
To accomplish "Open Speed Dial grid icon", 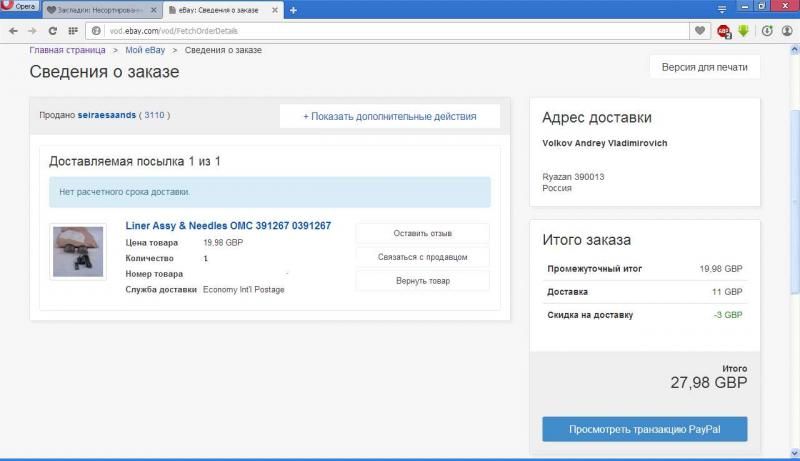I will point(72,31).
